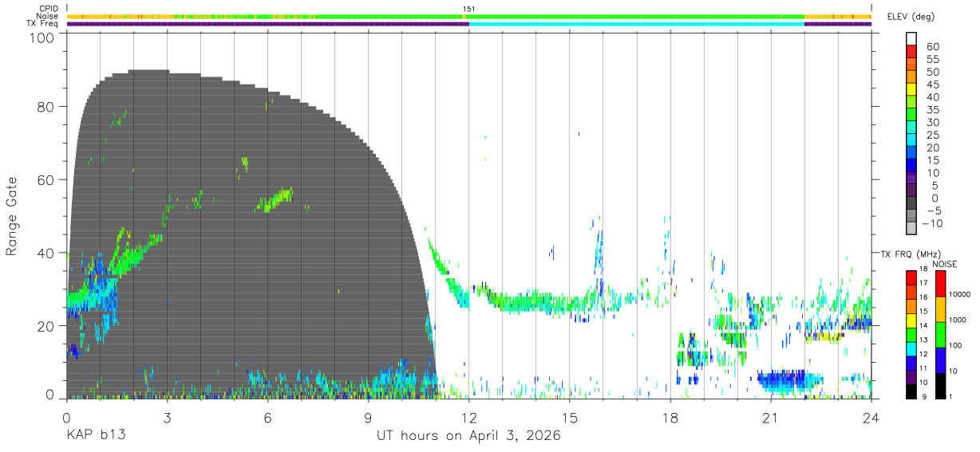Click the 100 tick label on the Range Gate axis
980x452 pixels.
click(x=43, y=37)
